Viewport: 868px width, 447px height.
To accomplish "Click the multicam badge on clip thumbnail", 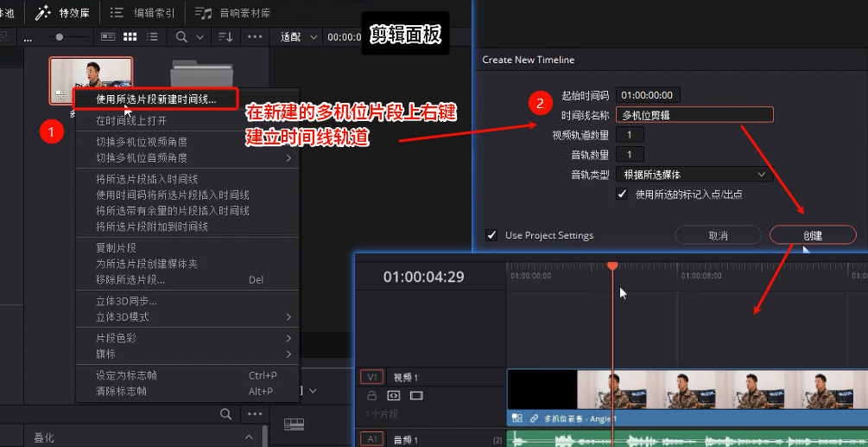I will (x=61, y=95).
